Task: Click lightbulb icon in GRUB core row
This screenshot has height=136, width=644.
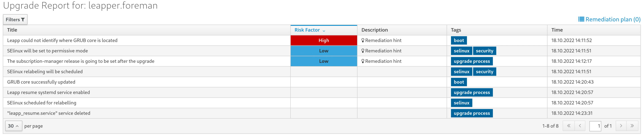Action: coord(363,40)
